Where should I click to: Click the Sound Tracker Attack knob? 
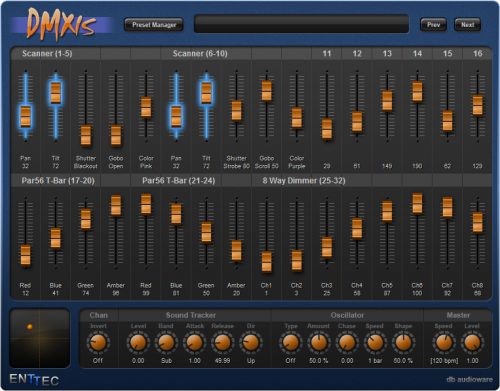[x=194, y=343]
